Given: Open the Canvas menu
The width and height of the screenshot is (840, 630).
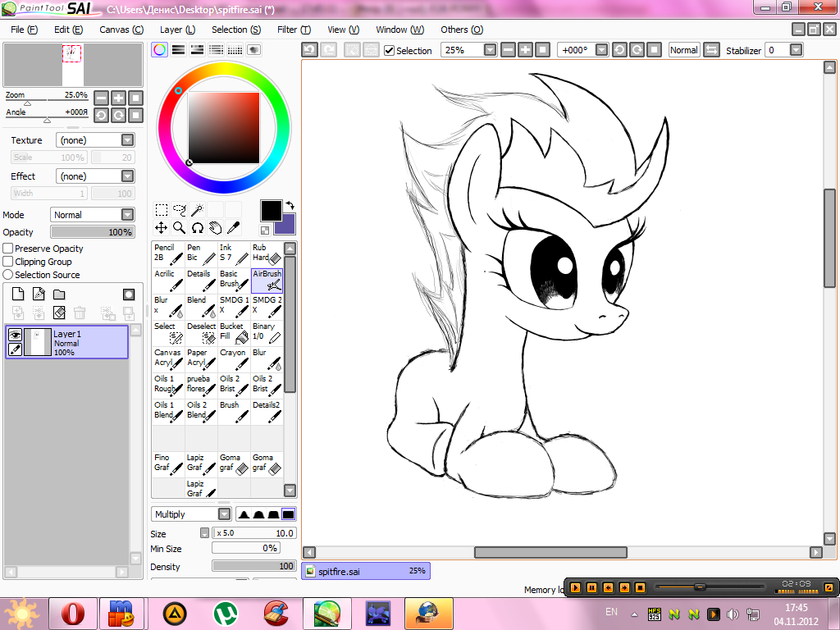Looking at the screenshot, I should tap(121, 30).
